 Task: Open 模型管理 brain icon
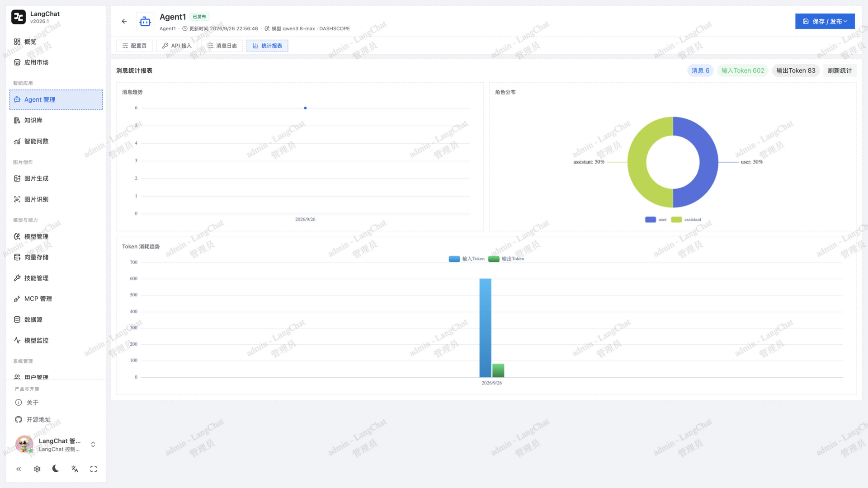17,236
